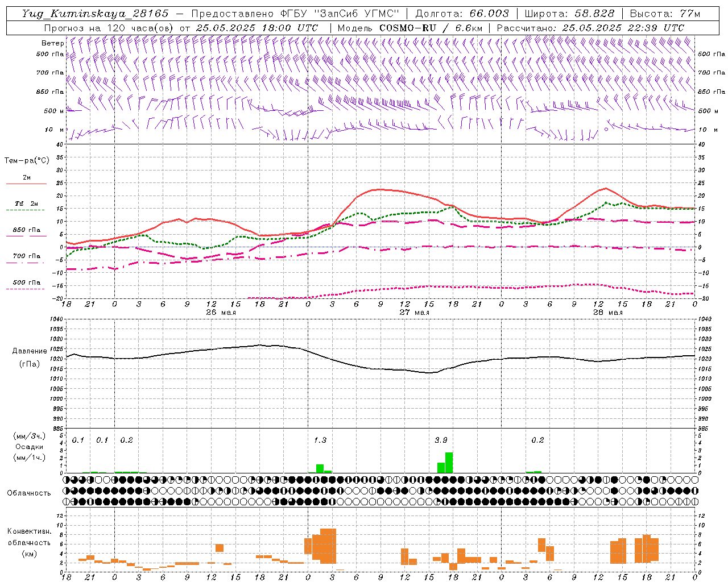The image size is (728, 582).
Task: Click the 28 мая date label
Action: pos(608,313)
